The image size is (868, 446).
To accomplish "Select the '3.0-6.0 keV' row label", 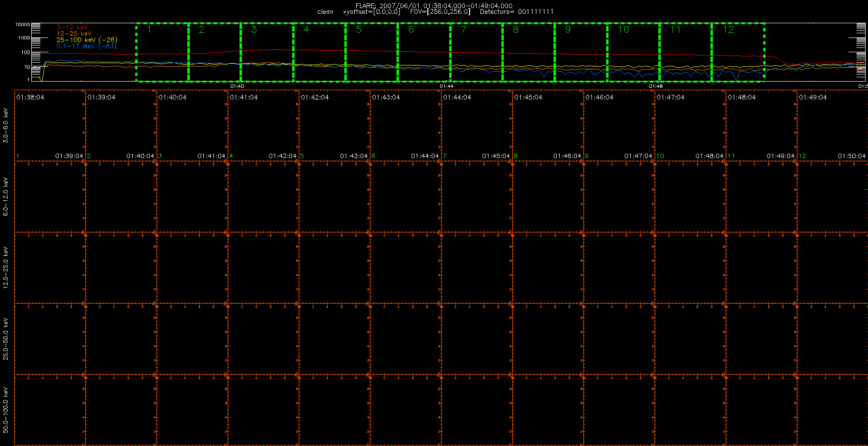I will [6, 125].
